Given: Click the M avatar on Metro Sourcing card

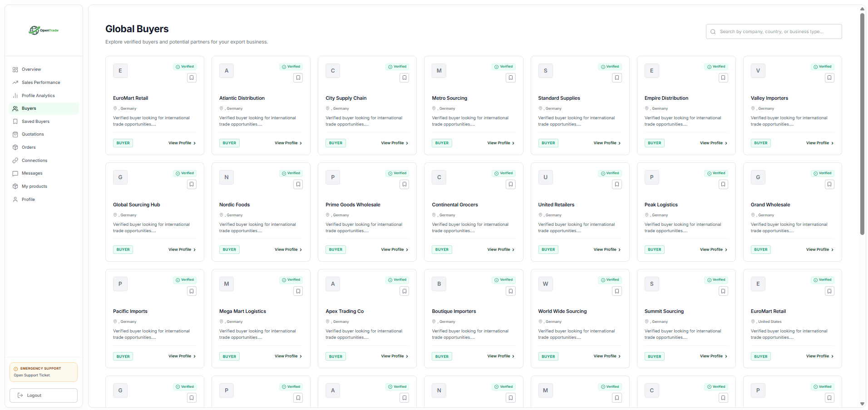Looking at the screenshot, I should [x=439, y=71].
